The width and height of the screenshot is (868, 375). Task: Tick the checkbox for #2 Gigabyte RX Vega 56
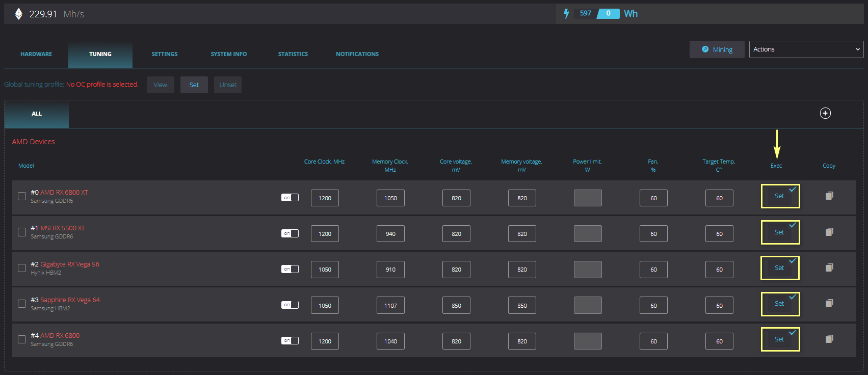pyautogui.click(x=22, y=268)
